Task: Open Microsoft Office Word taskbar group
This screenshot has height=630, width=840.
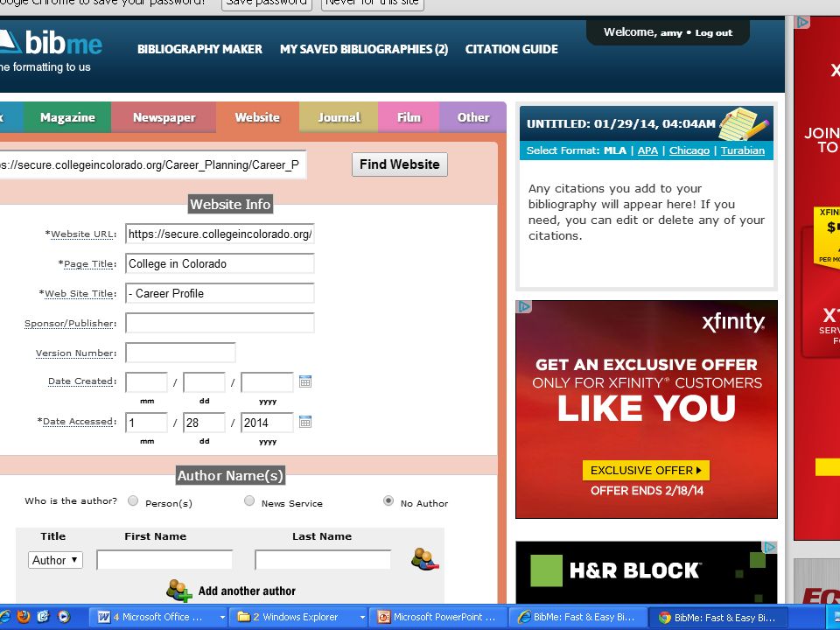Action: [x=157, y=617]
